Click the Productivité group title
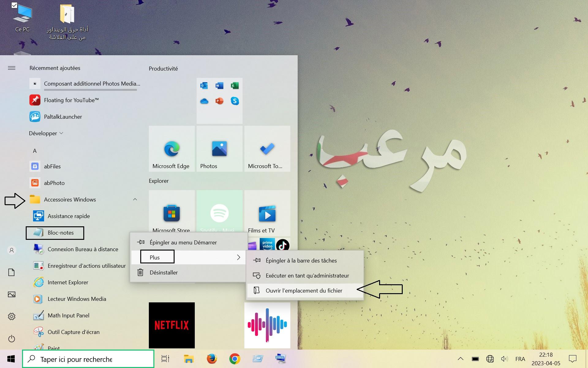588x368 pixels. click(x=163, y=68)
